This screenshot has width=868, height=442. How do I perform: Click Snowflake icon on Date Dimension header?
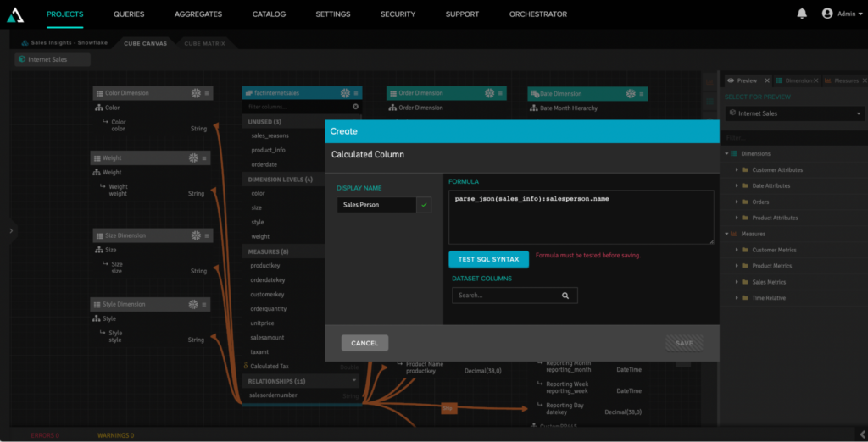tap(631, 93)
